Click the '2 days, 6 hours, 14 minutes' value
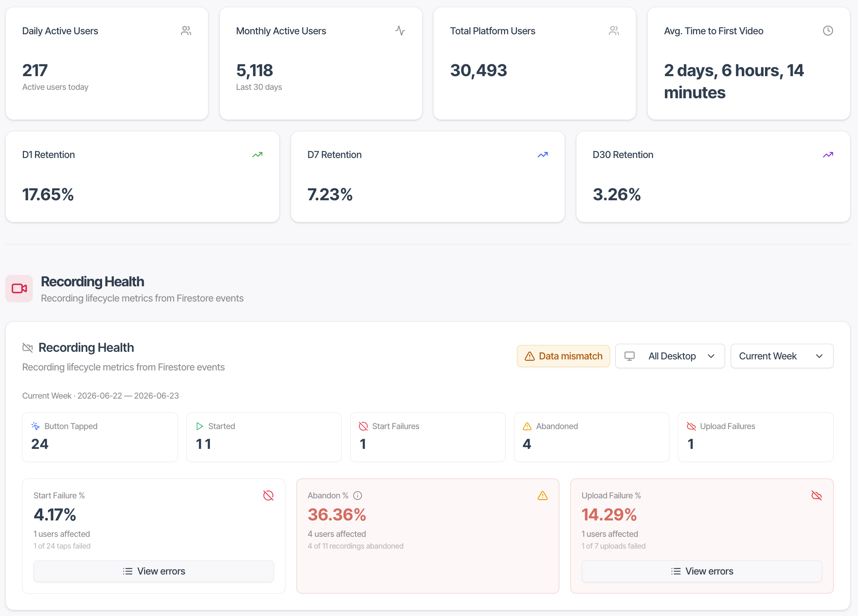Screen dimensions: 858x616 [734, 81]
